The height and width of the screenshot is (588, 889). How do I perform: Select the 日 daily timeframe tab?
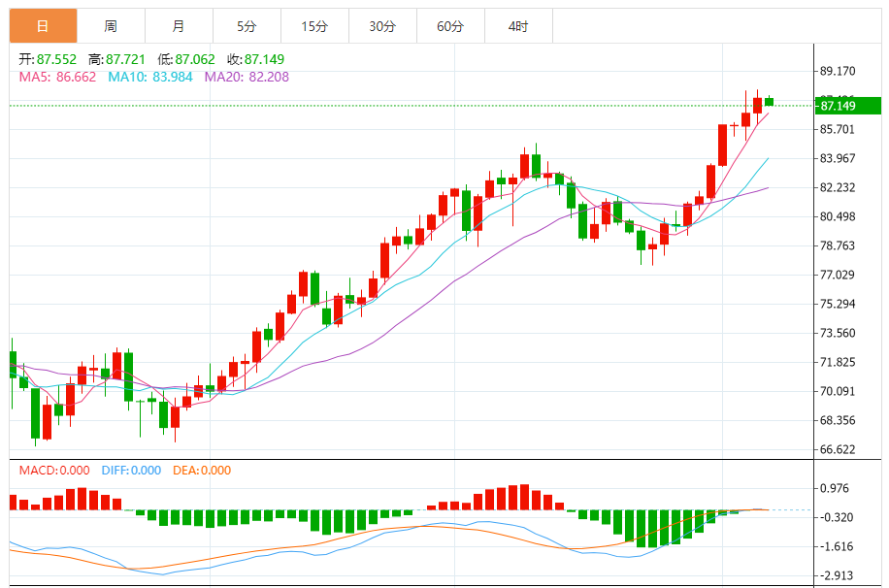[x=43, y=26]
